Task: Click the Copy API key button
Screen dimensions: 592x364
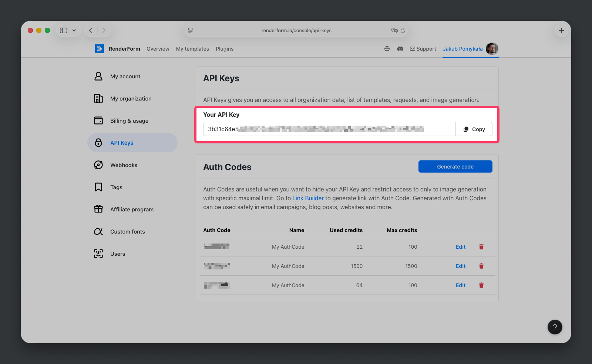Action: point(474,129)
